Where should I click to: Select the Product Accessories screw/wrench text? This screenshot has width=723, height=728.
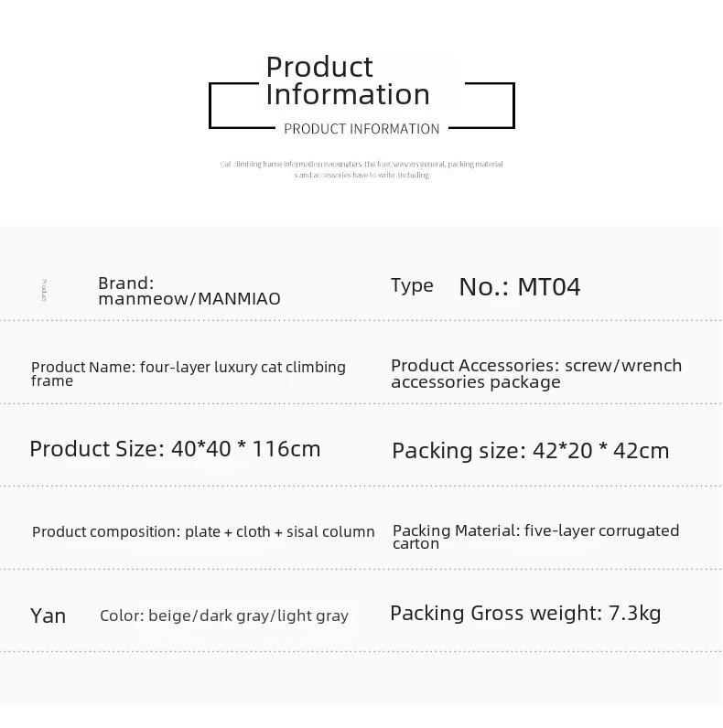tap(536, 373)
